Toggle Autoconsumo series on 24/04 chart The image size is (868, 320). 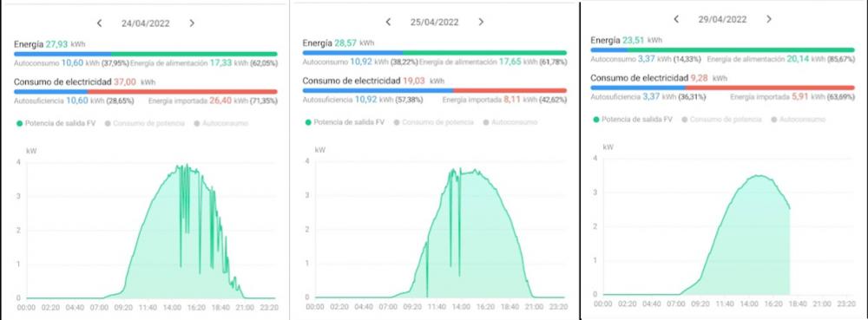click(220, 123)
